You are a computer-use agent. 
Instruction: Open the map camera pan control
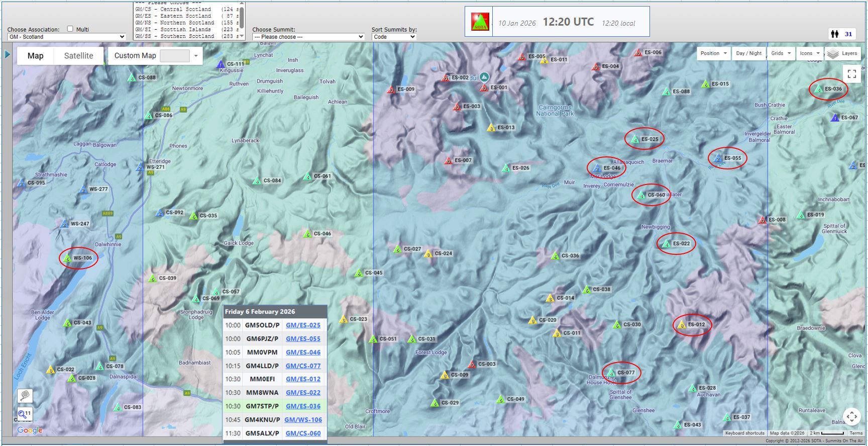tap(851, 416)
